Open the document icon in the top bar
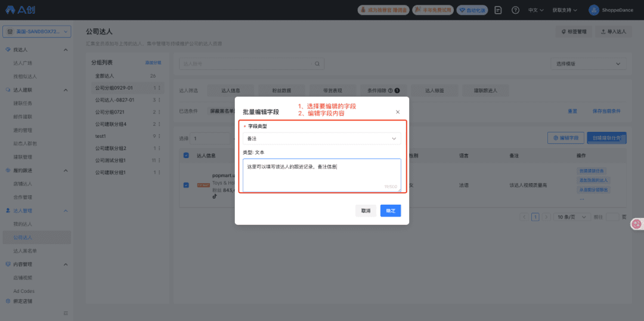Viewport: 644px width, 321px height. coord(498,10)
